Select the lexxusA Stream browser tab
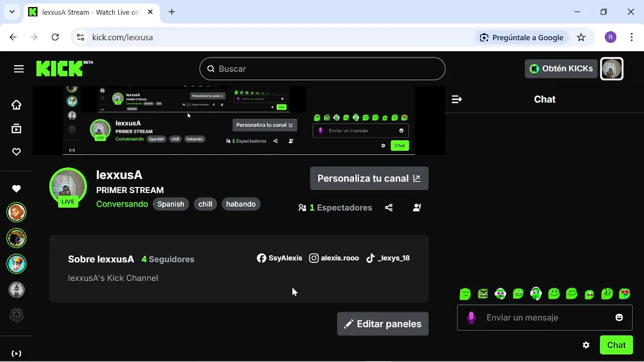This screenshot has height=362, width=644. pyautogui.click(x=91, y=12)
